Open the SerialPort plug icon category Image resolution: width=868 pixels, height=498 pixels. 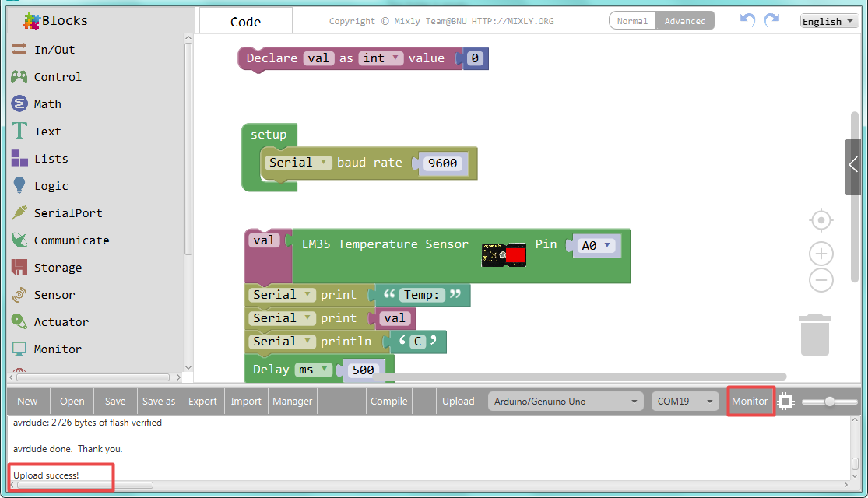click(19, 212)
